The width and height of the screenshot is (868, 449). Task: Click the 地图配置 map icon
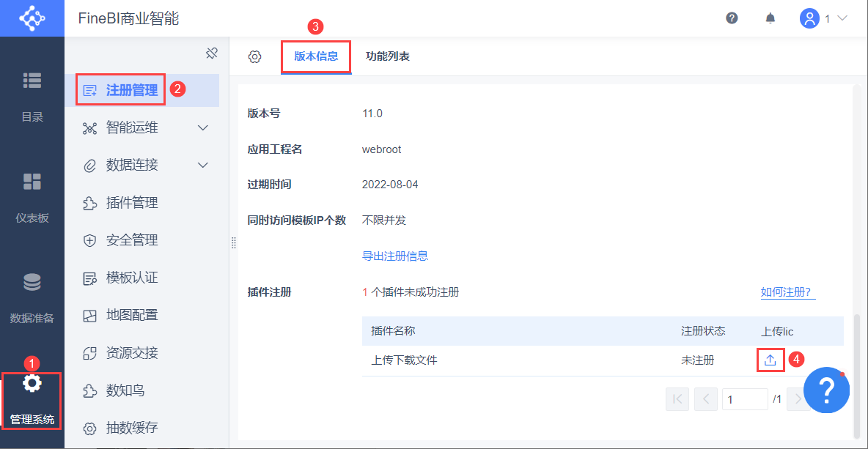click(x=89, y=316)
